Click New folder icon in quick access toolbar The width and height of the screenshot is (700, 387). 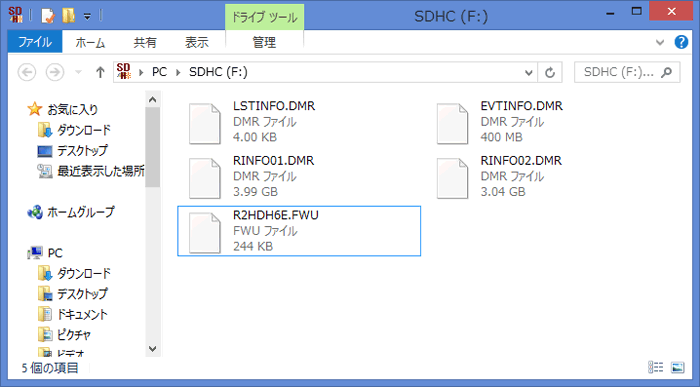coord(68,16)
